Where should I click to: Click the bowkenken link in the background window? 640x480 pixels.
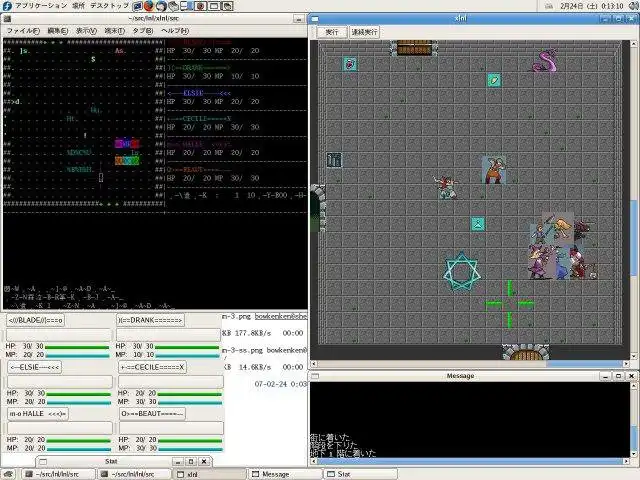[x=281, y=316]
